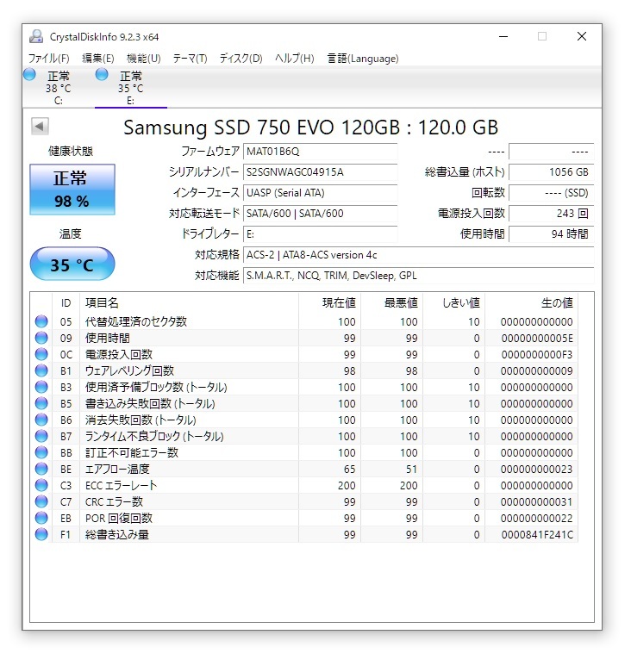Open the 言語(Language) menu
631x672 pixels.
pos(363,59)
